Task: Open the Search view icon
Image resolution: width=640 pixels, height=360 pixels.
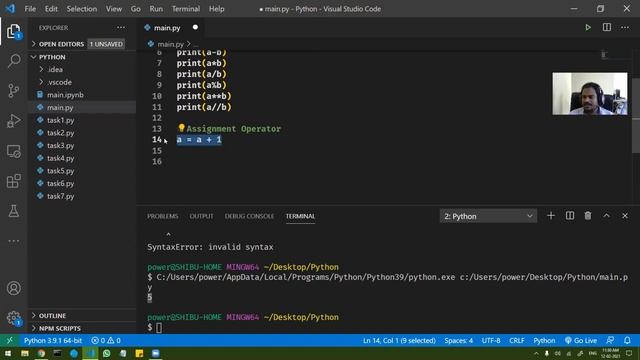Action: (13, 61)
